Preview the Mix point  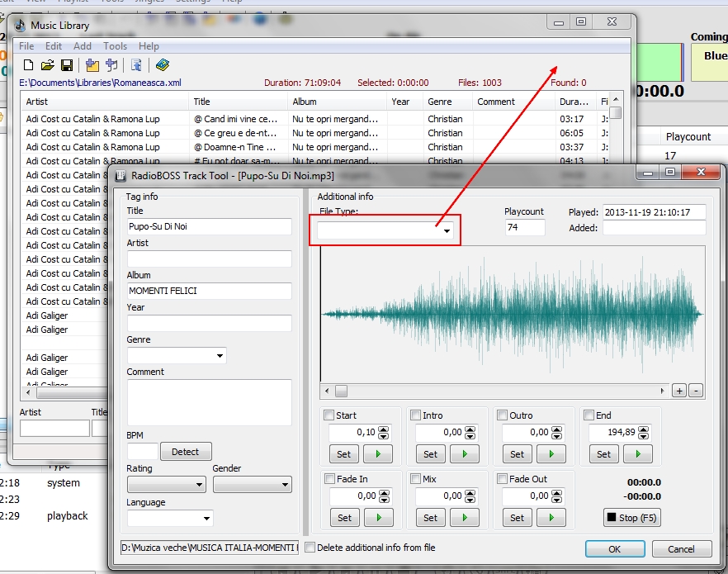[464, 518]
